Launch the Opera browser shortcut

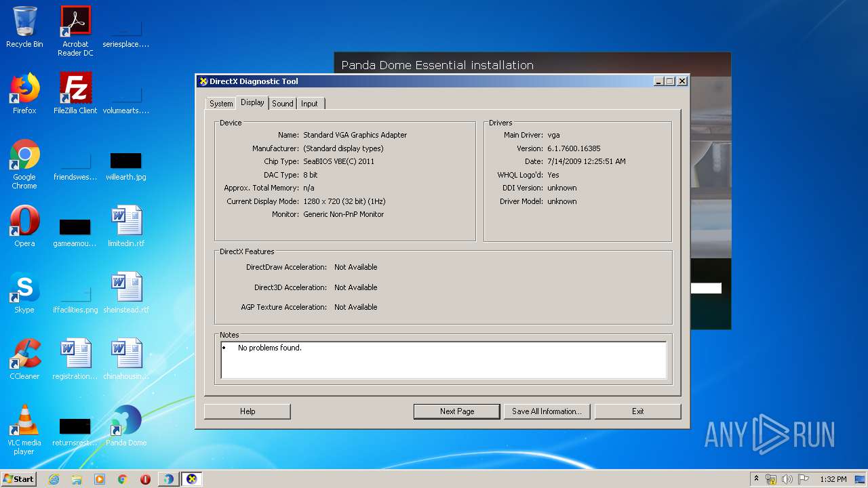[24, 226]
